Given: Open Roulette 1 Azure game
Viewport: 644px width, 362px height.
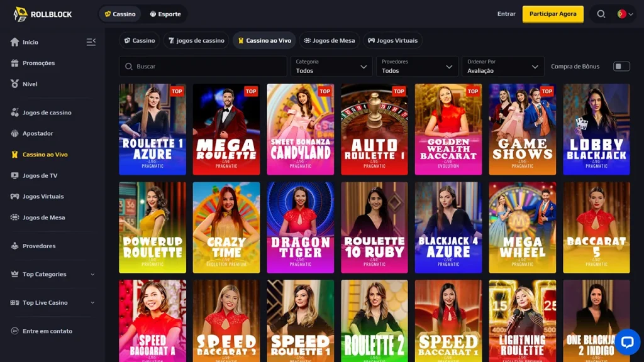Looking at the screenshot, I should (152, 129).
